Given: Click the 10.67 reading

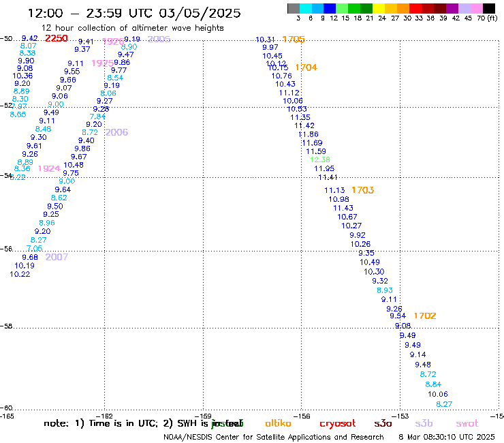Looking at the screenshot, I should coord(347,217).
